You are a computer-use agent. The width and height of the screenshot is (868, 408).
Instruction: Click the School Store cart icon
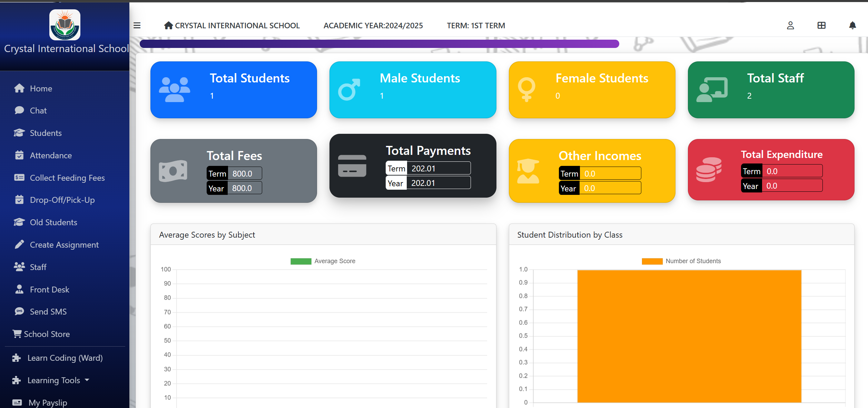(x=17, y=334)
